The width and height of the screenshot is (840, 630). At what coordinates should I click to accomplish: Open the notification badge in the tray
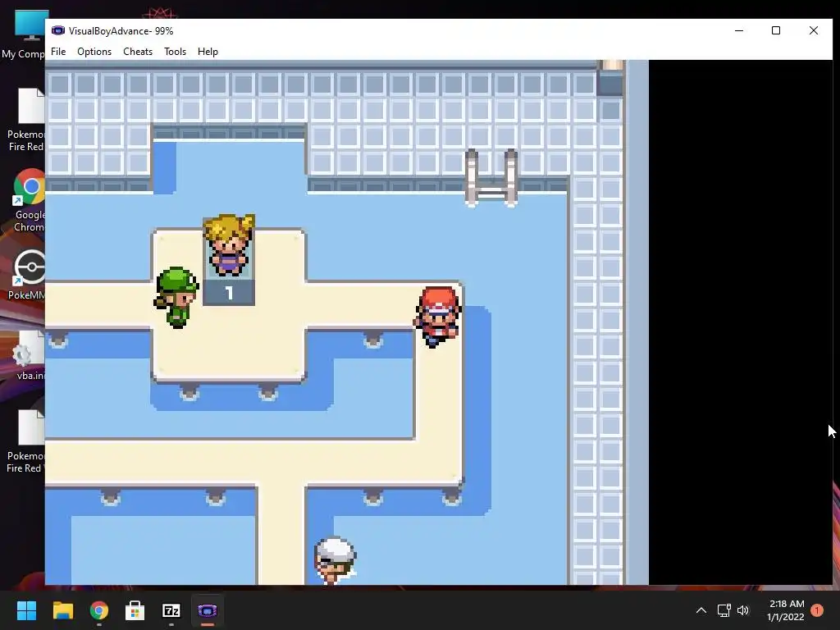point(817,610)
